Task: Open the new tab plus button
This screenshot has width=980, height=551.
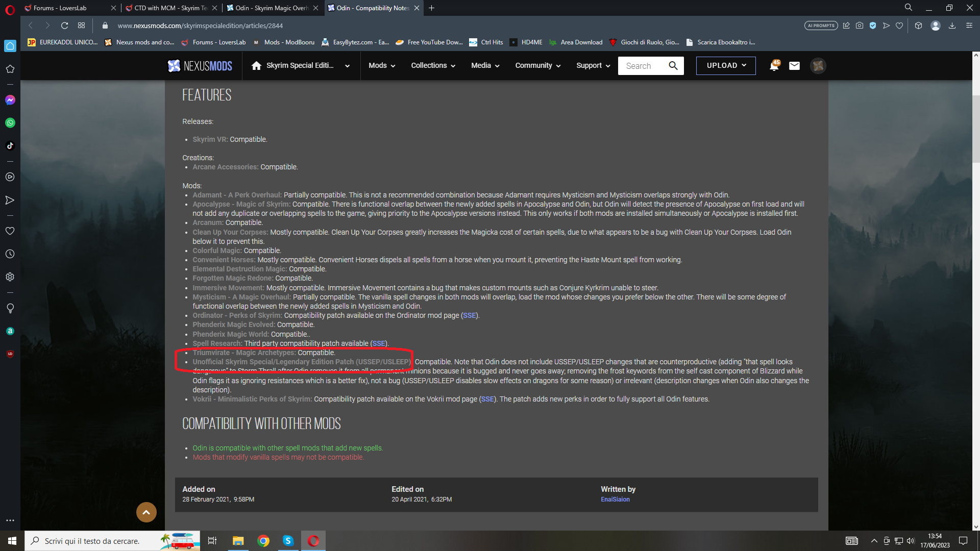Action: [x=432, y=8]
